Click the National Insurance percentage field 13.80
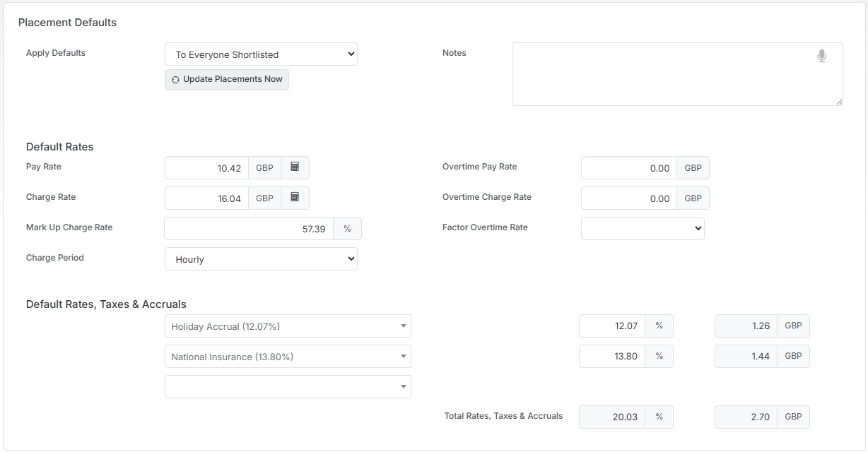Screen dimensions: 868x452 [x=612, y=356]
